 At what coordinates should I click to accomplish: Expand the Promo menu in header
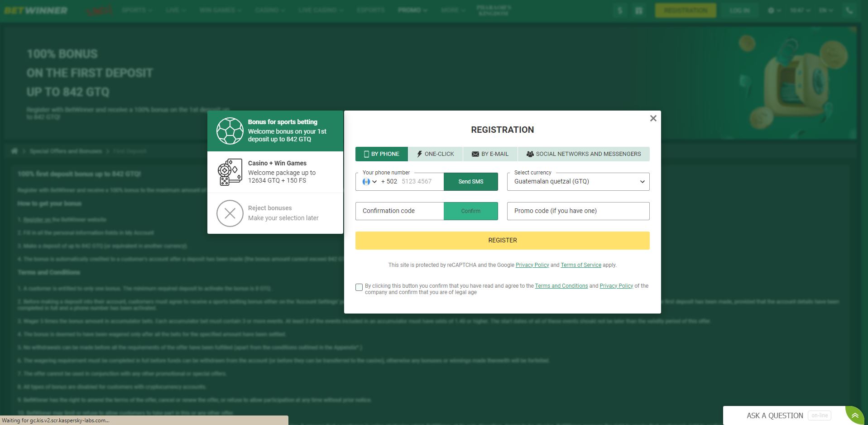[x=413, y=10]
